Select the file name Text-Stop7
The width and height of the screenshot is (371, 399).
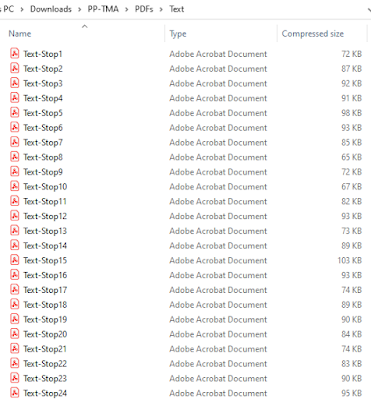[43, 142]
